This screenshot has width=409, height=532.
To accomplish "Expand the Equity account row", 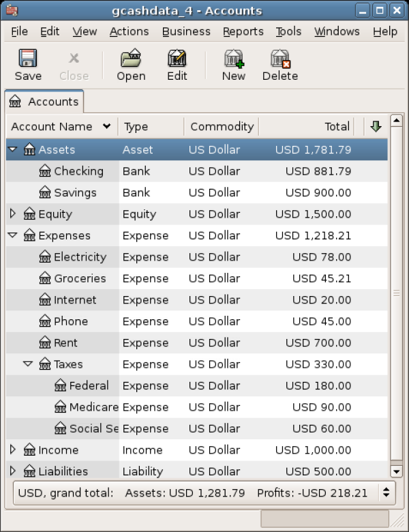I will pos(13,214).
